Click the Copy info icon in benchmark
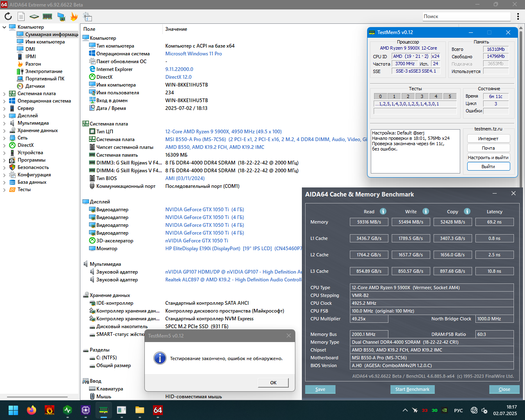This screenshot has width=525, height=420. [x=467, y=211]
